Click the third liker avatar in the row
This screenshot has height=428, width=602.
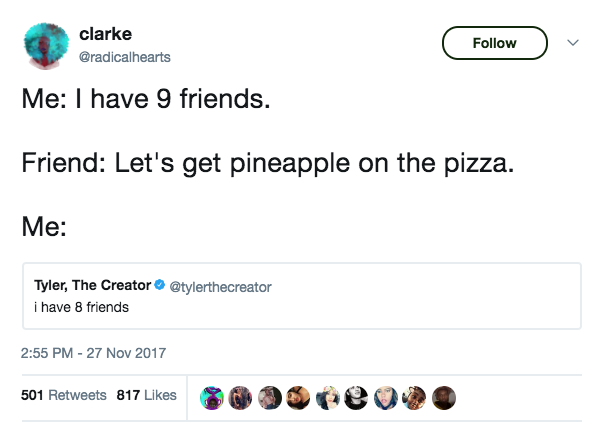point(270,396)
